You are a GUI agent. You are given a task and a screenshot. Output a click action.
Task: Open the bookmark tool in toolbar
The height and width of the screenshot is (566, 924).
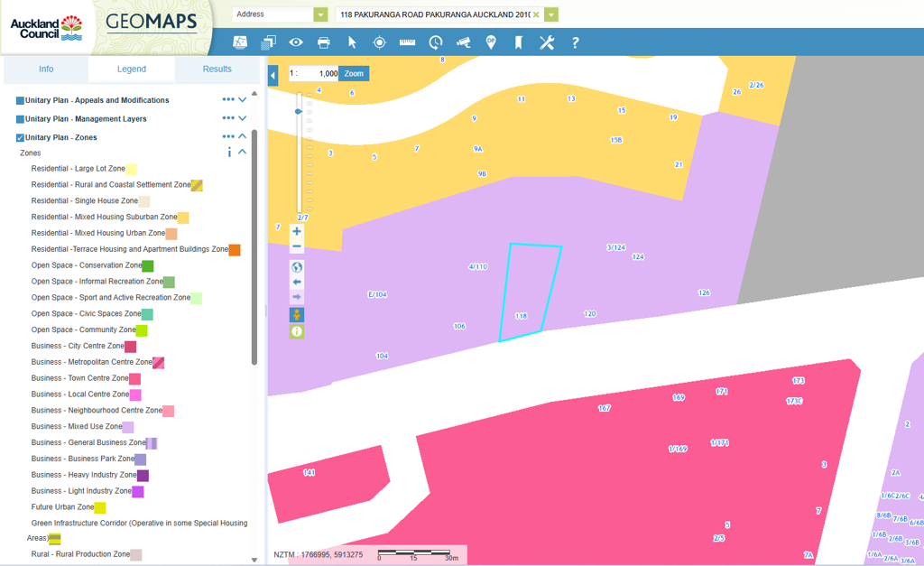click(x=519, y=42)
